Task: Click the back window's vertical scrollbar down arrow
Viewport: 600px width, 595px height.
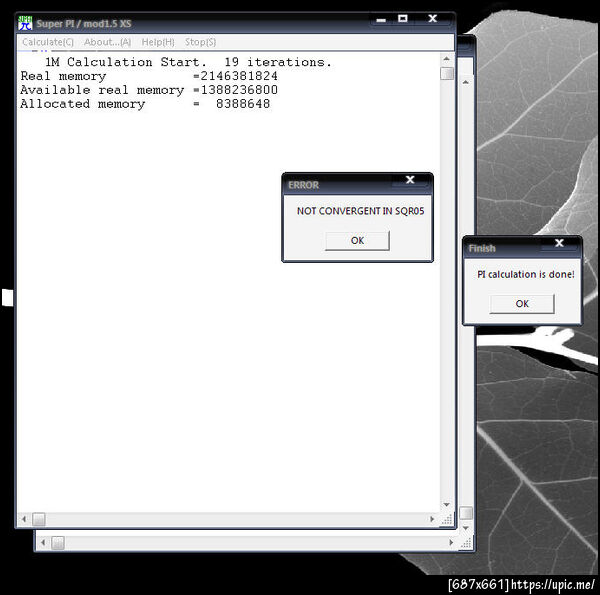Action: pos(466,528)
